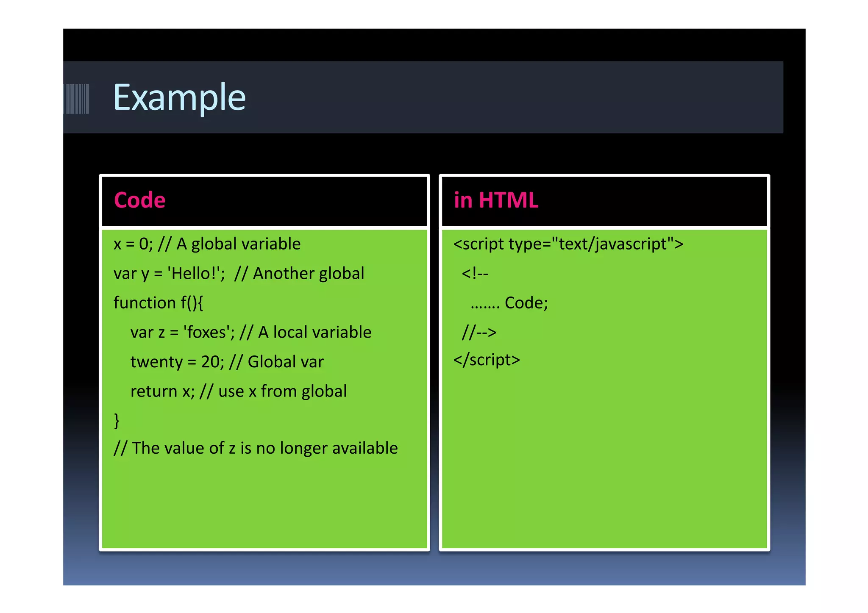Image resolution: width=868 pixels, height=613 pixels.
Task: Click the '<script type="text/javascript">' line
Action: tap(568, 244)
